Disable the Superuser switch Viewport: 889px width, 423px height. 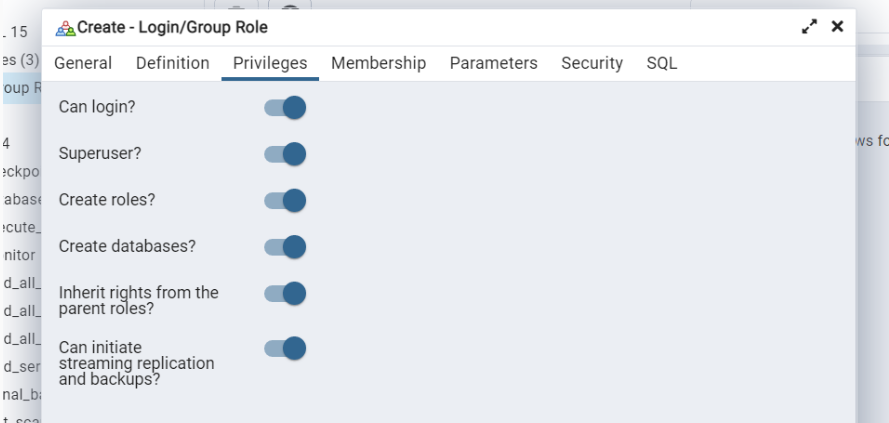point(285,154)
